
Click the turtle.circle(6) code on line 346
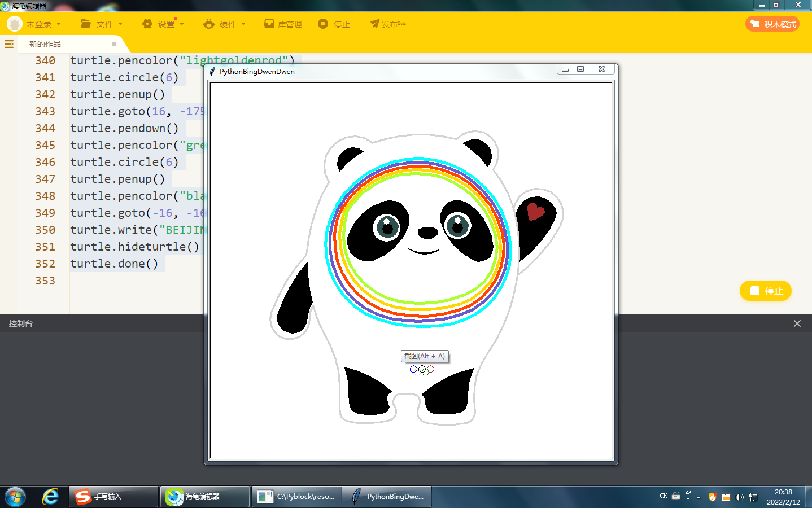124,162
